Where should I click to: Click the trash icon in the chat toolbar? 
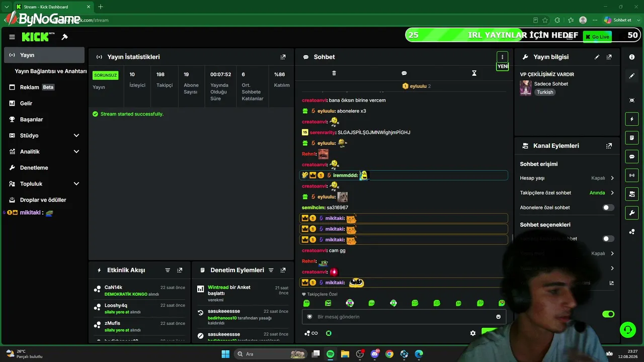click(x=334, y=73)
